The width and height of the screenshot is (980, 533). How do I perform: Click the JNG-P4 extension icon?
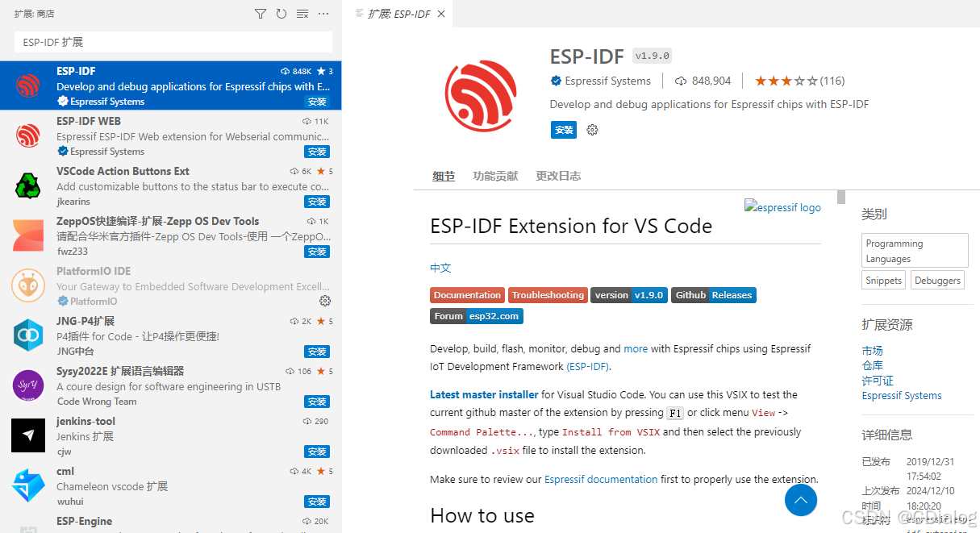pos(28,335)
